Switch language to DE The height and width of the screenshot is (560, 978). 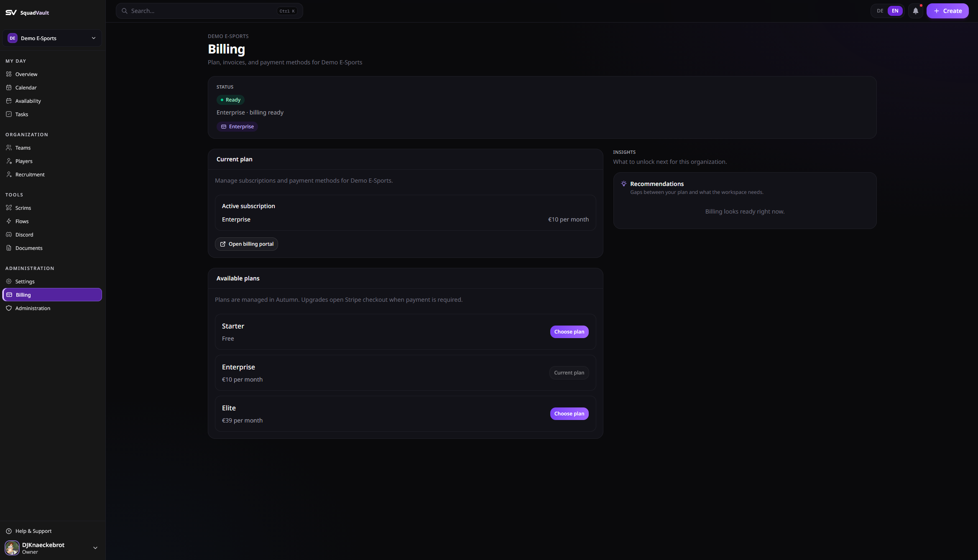[880, 11]
